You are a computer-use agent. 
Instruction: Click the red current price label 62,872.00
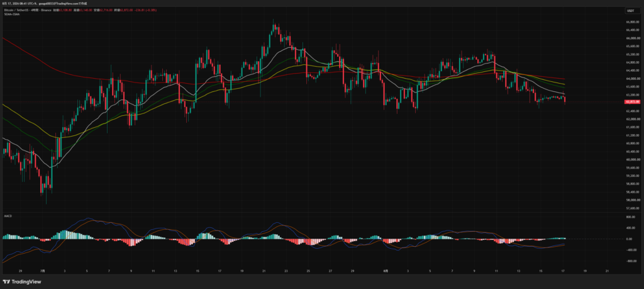point(633,101)
